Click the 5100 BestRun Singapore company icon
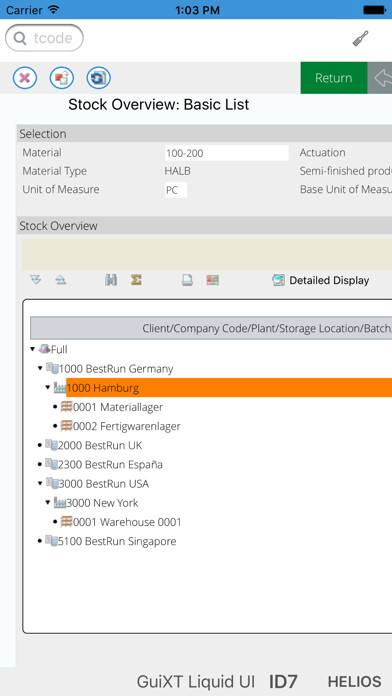The width and height of the screenshot is (392, 696). click(51, 541)
